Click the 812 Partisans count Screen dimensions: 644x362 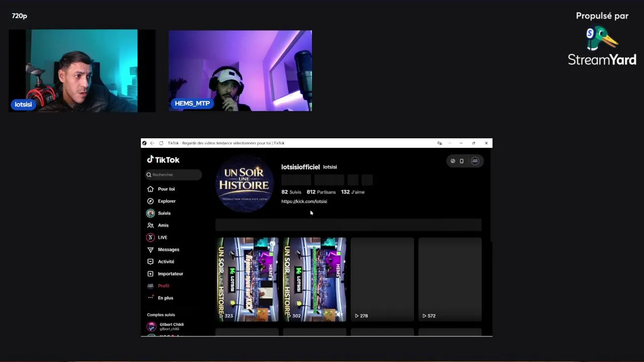click(321, 192)
